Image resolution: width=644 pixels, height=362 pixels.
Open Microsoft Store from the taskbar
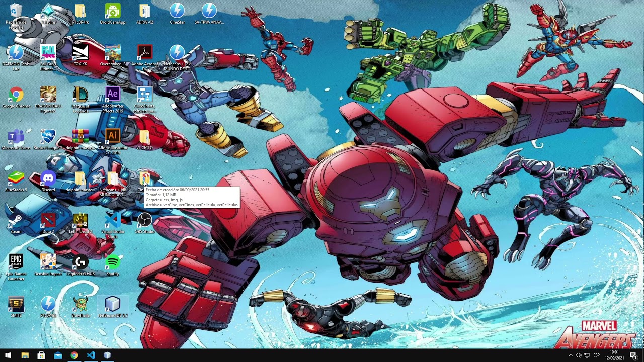click(x=41, y=355)
